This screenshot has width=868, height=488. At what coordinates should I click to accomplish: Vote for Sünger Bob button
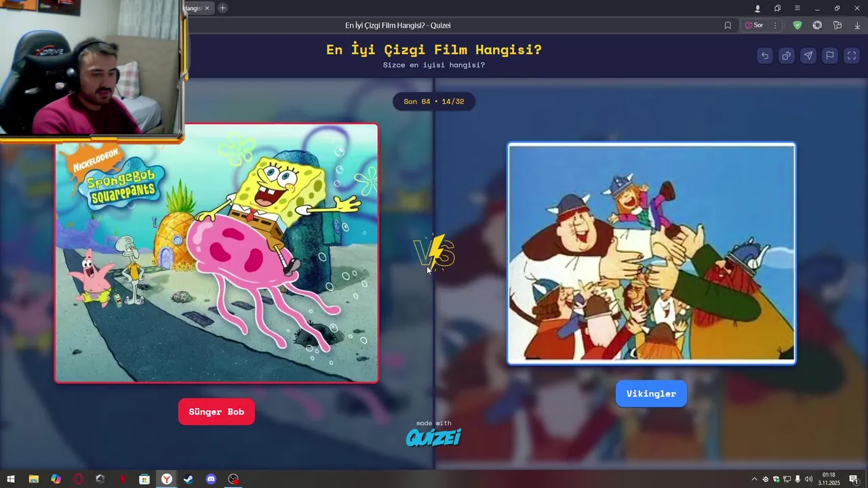(x=216, y=411)
